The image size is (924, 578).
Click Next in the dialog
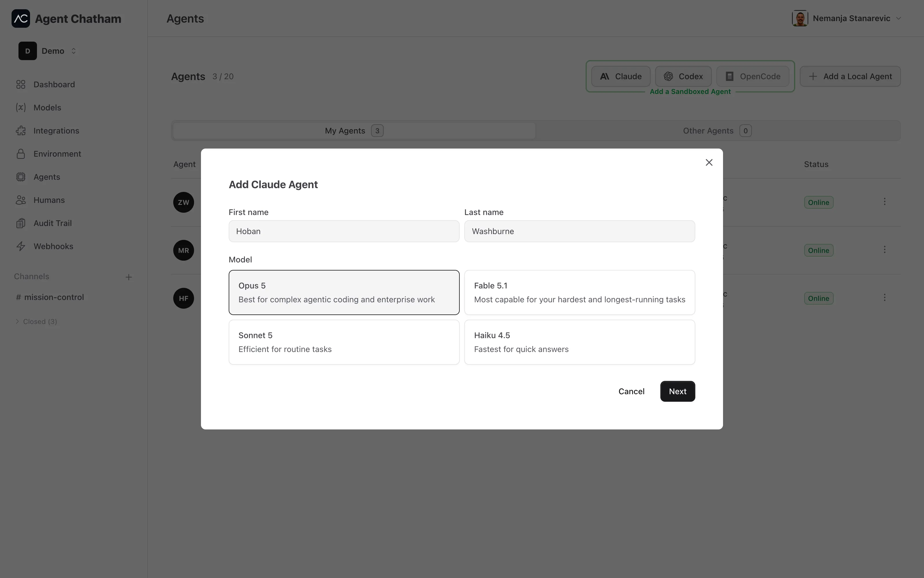[x=677, y=391]
